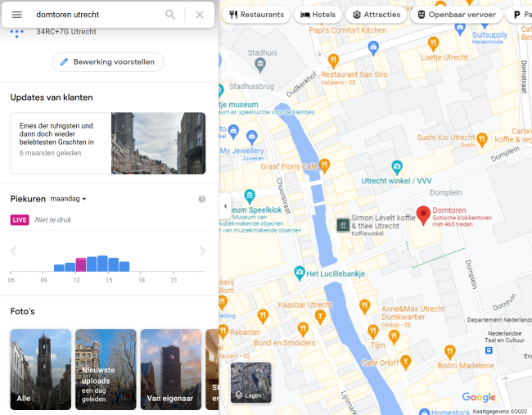Click the My Jewellery shopping pin
Image resolution: width=532 pixels, height=415 pixels.
coord(251,138)
